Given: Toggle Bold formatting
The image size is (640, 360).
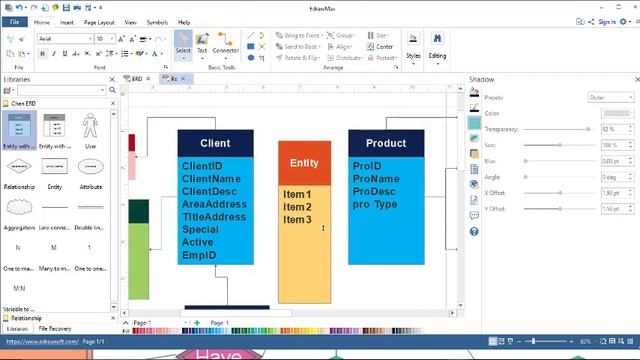Looking at the screenshot, I should 42,53.
